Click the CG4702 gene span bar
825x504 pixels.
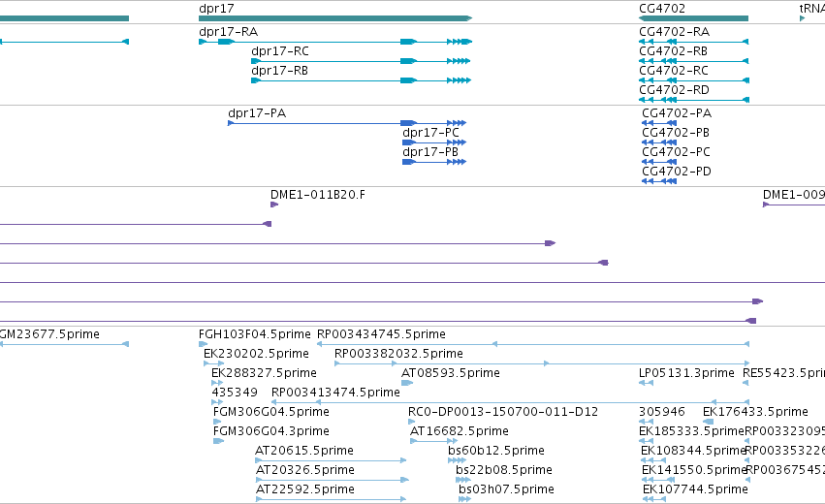(x=693, y=18)
